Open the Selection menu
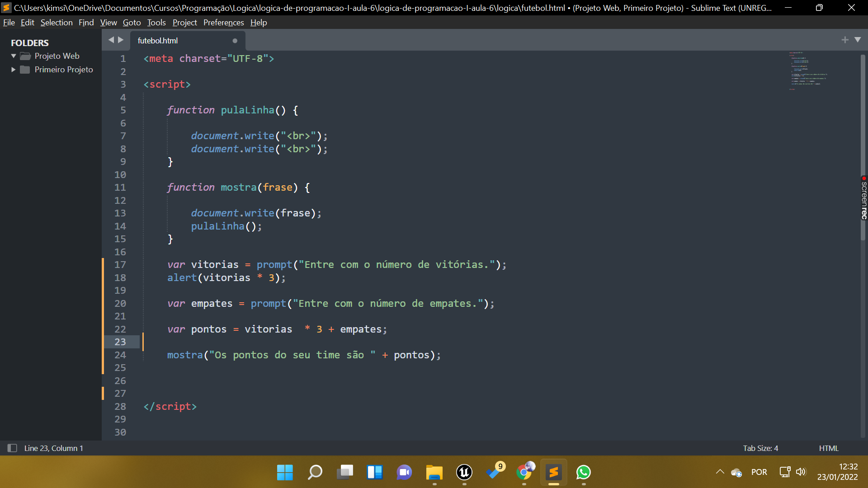This screenshot has width=868, height=488. pyautogui.click(x=57, y=23)
